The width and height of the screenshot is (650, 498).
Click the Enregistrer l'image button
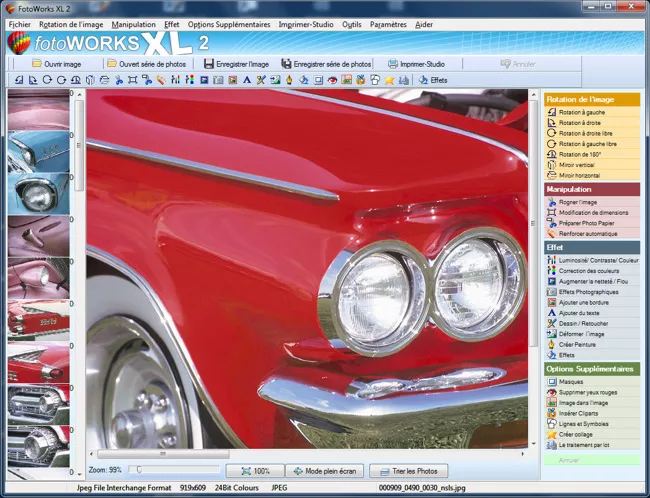click(237, 64)
